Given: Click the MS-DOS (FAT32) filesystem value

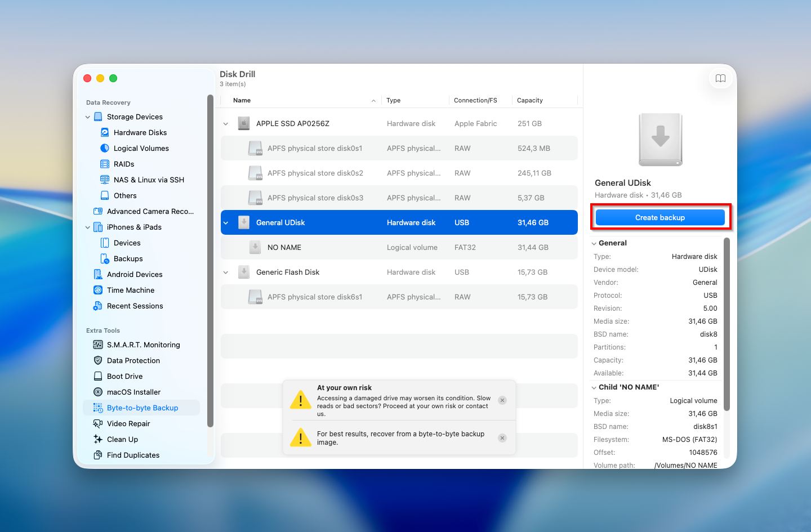Looking at the screenshot, I should click(x=690, y=440).
